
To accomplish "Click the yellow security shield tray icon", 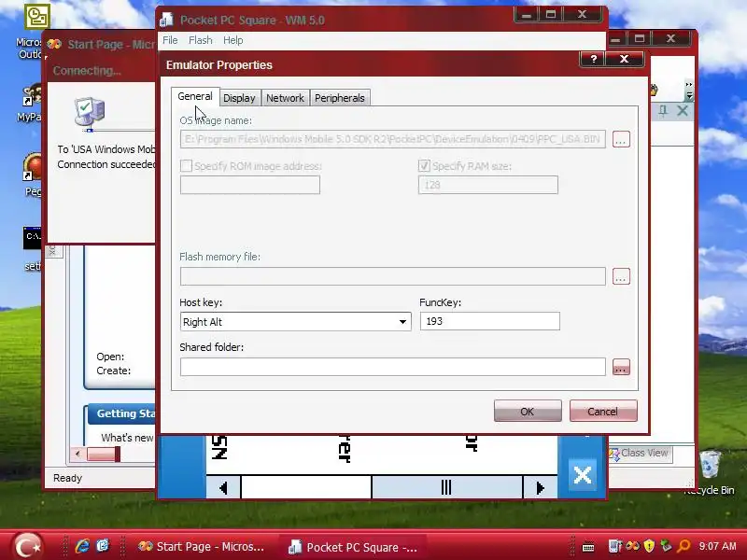I will 649,546.
